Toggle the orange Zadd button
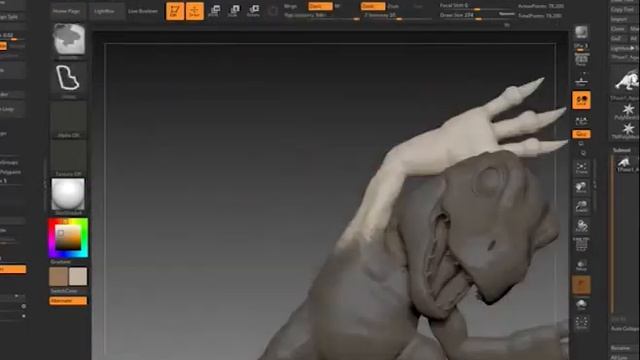The width and height of the screenshot is (640, 360). pyautogui.click(x=373, y=6)
